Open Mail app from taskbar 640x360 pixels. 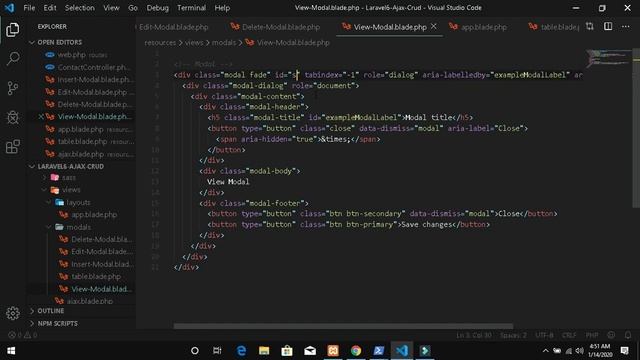pyautogui.click(x=310, y=351)
